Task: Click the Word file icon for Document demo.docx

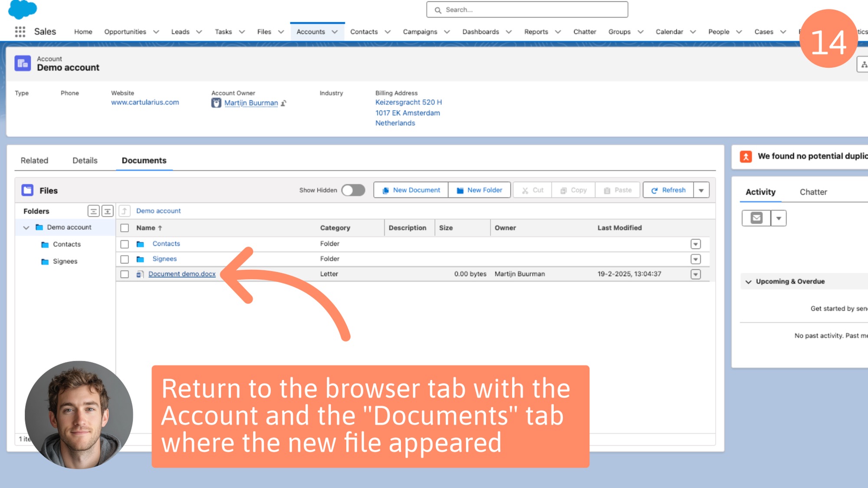Action: coord(140,274)
